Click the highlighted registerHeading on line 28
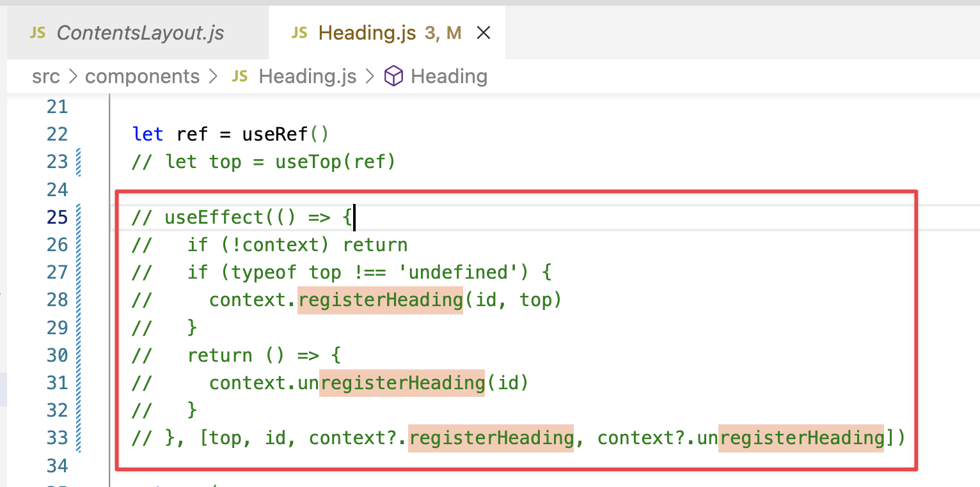The width and height of the screenshot is (980, 487). pyautogui.click(x=379, y=299)
